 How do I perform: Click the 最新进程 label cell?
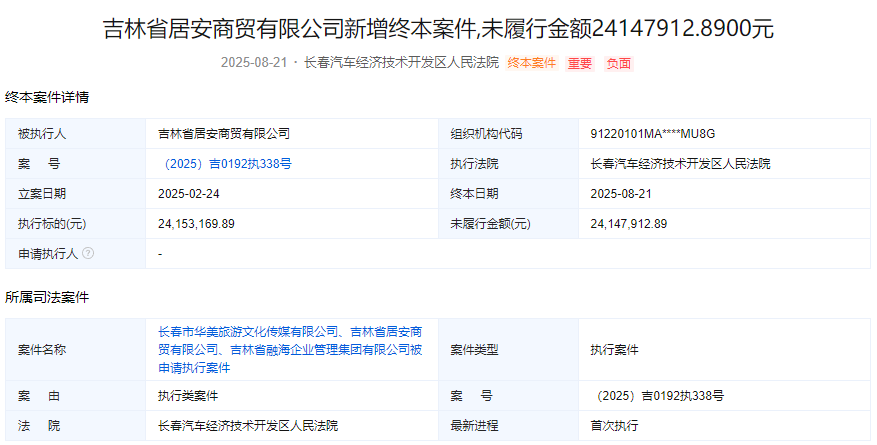[508, 426]
